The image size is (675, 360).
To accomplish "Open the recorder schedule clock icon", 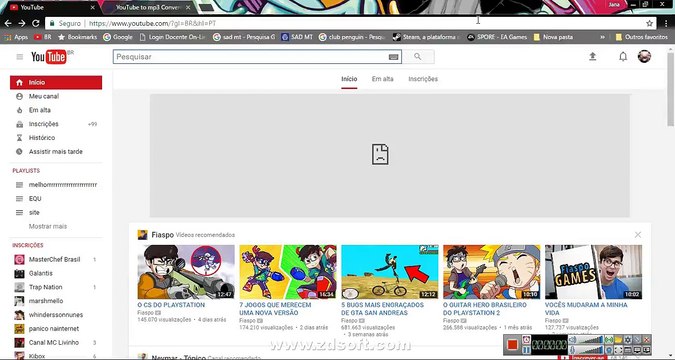I will (x=526, y=339).
